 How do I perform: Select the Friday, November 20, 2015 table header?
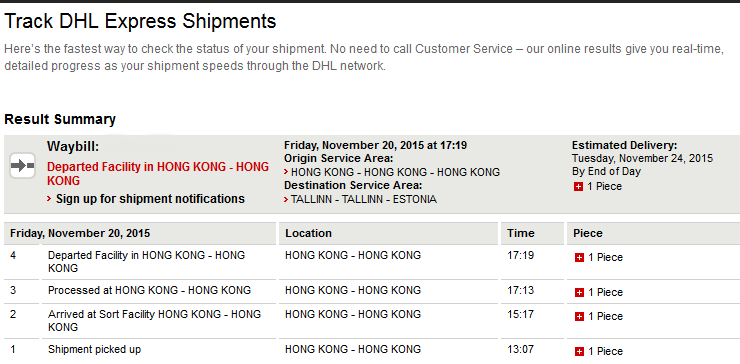(x=80, y=233)
